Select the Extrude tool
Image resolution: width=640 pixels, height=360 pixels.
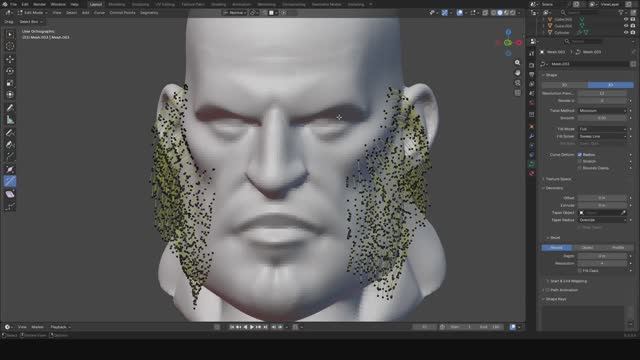10,156
